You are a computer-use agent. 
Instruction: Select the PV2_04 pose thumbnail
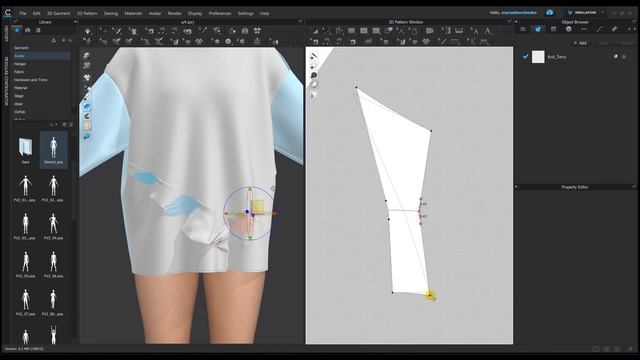point(53,225)
